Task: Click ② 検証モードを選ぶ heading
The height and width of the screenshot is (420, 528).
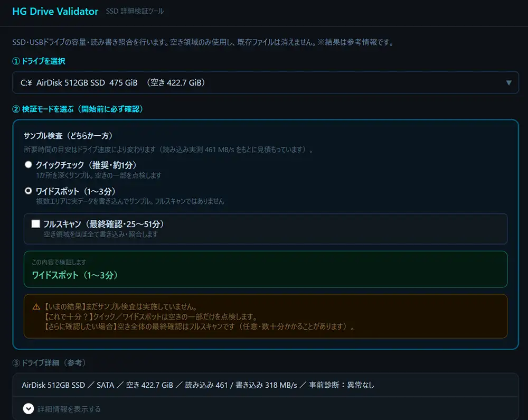Action: (x=78, y=109)
